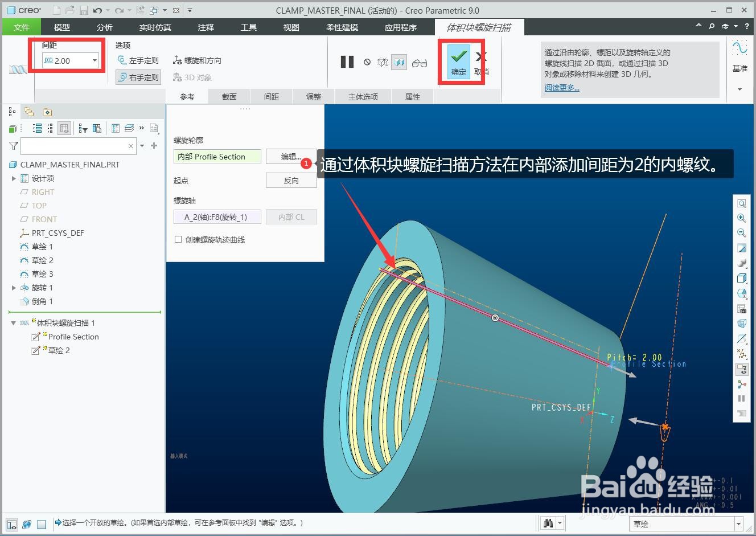The width and height of the screenshot is (756, 536).
Task: Open the 属性 panel tab
Action: tap(413, 97)
